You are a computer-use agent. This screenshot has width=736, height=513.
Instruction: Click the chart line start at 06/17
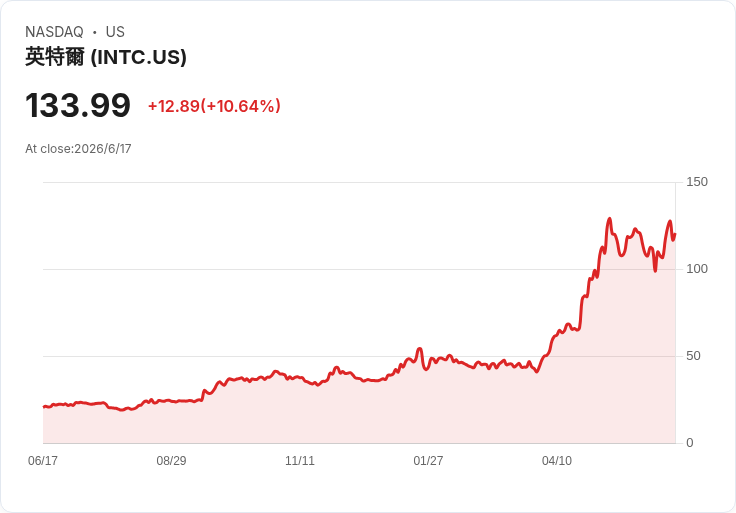[44, 406]
